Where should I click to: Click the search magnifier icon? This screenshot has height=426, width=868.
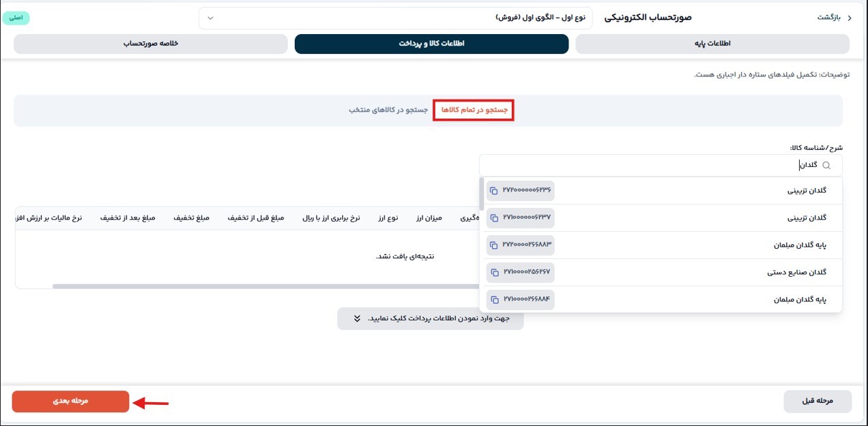pyautogui.click(x=826, y=165)
